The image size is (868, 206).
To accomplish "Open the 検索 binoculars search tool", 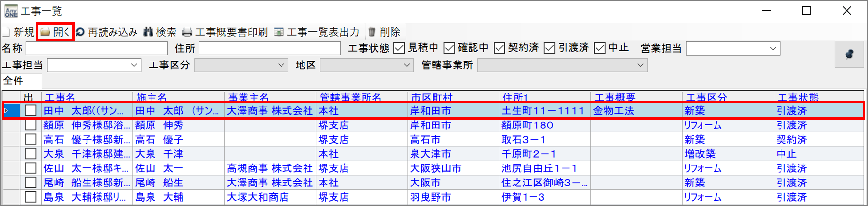I will [148, 32].
